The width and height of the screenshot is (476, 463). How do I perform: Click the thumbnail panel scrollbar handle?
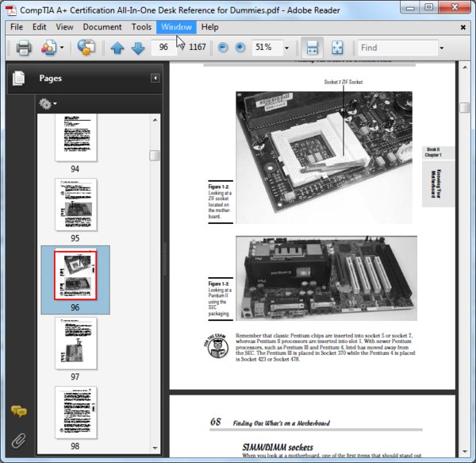tap(155, 156)
